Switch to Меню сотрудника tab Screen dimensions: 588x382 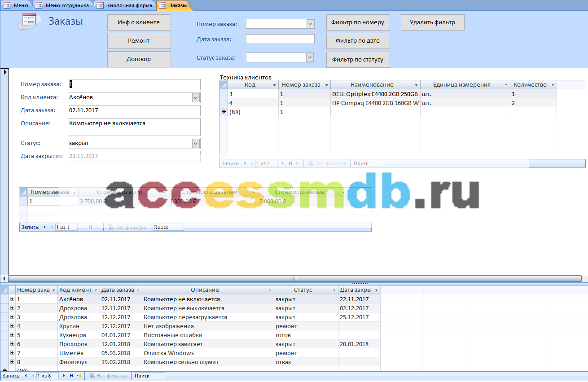63,5
